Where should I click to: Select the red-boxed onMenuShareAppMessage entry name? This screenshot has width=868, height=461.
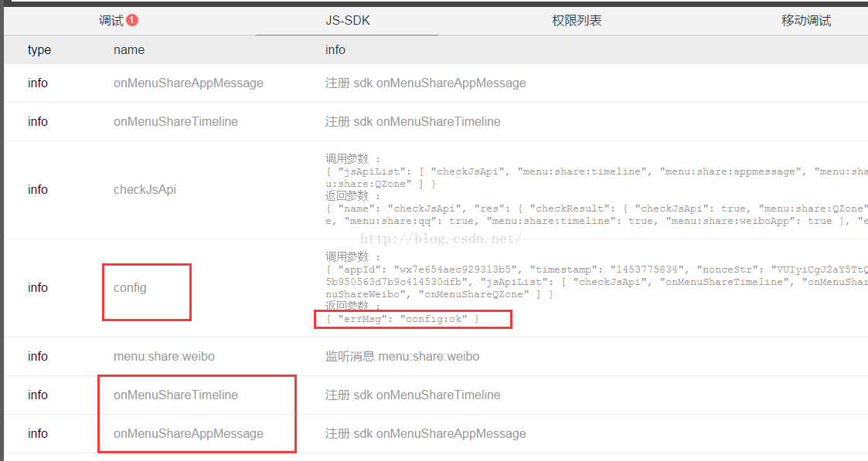pyautogui.click(x=188, y=433)
